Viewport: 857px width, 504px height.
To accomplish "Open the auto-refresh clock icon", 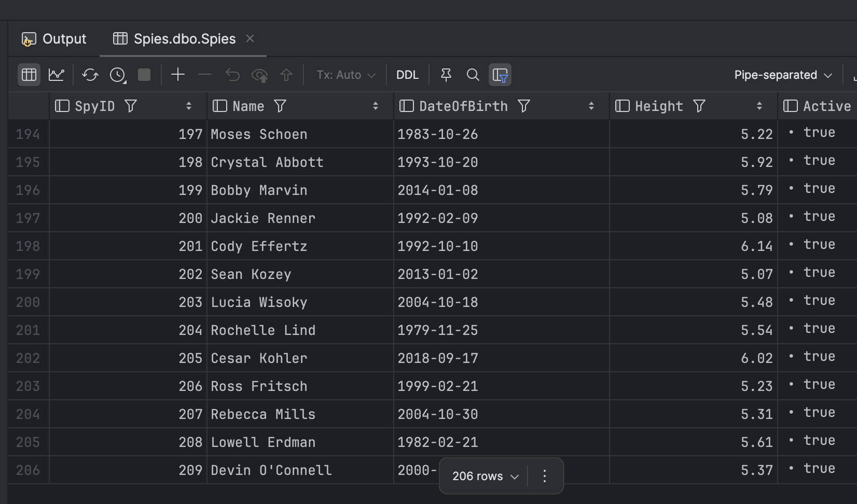I will pos(117,74).
